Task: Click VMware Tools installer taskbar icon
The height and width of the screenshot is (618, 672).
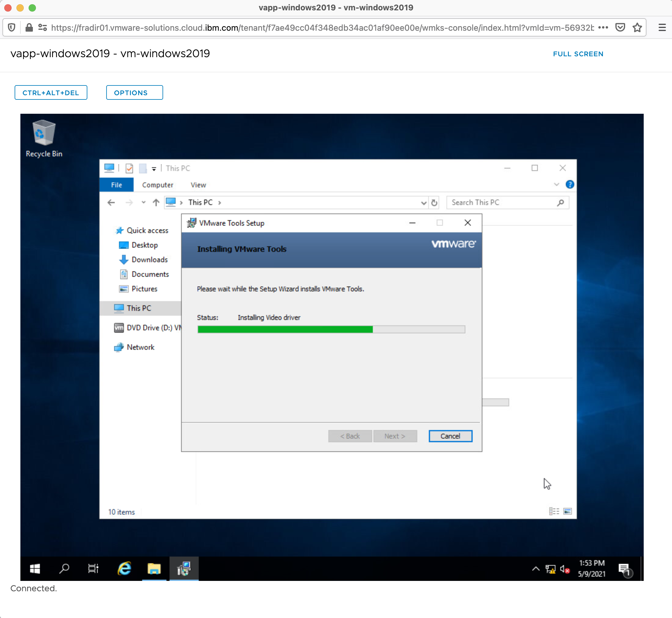Action: [184, 568]
